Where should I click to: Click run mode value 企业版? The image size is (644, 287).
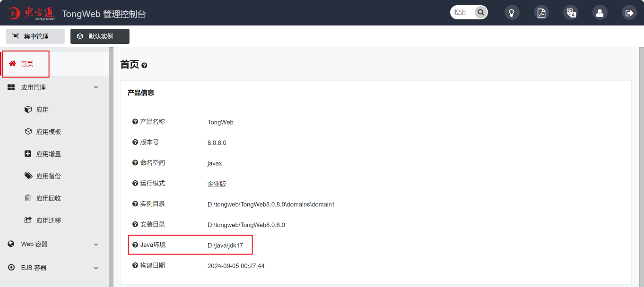[217, 184]
